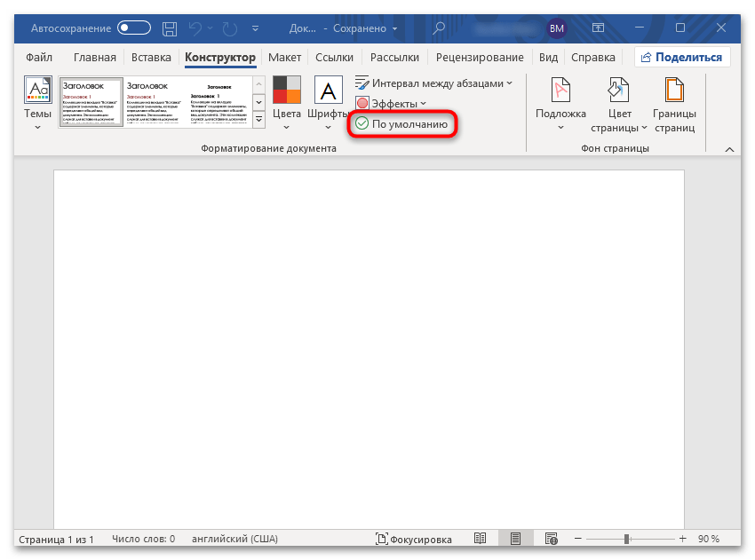The image size is (755, 560).
Task: Click the zoom slider handle
Action: click(627, 539)
